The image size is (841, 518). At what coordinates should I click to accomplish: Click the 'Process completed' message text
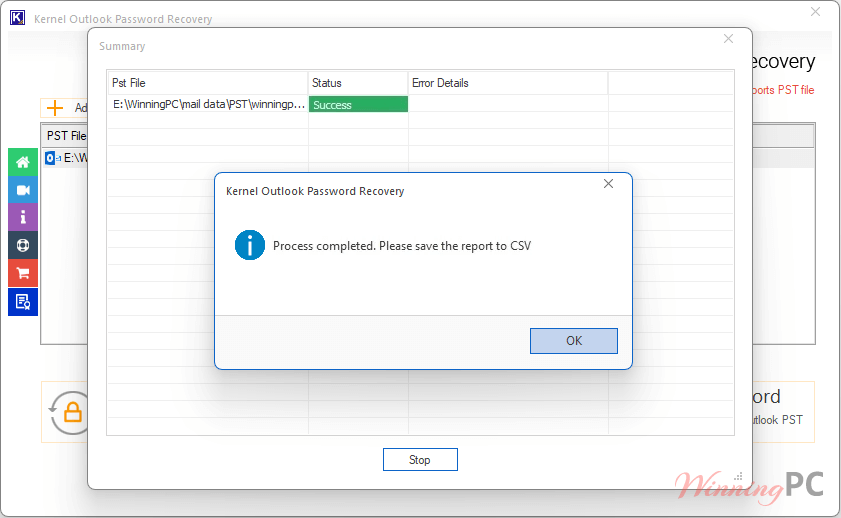tap(402, 246)
